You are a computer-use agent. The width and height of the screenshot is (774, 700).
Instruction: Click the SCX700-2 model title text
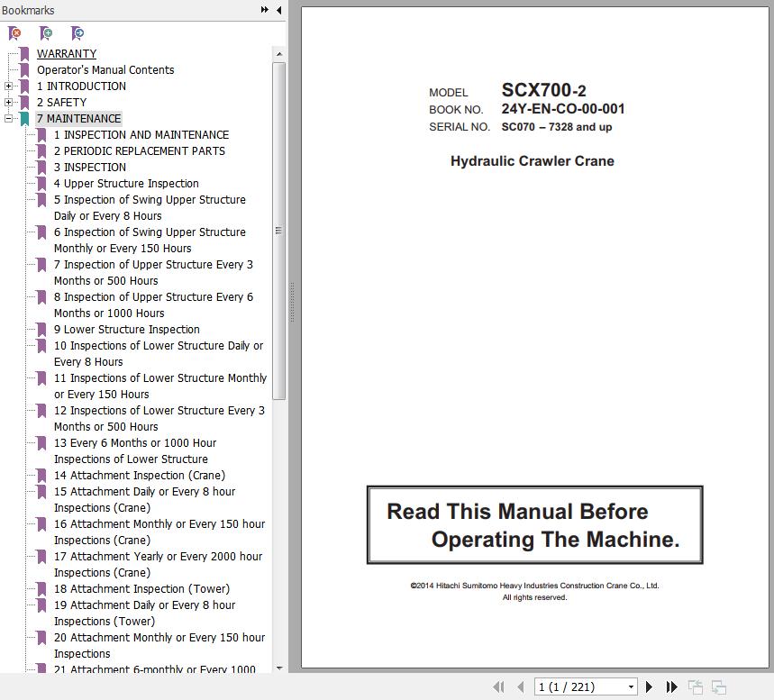point(543,90)
